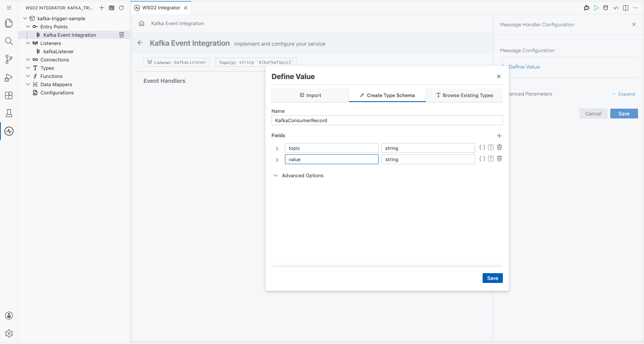644x344 pixels.
Task: Toggle the Data Mappers tree node
Action: click(x=28, y=84)
